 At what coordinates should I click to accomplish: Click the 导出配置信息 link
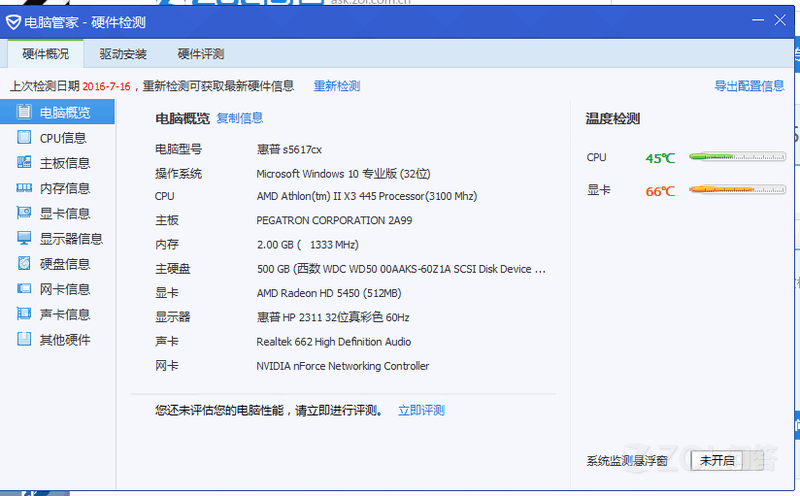(749, 86)
